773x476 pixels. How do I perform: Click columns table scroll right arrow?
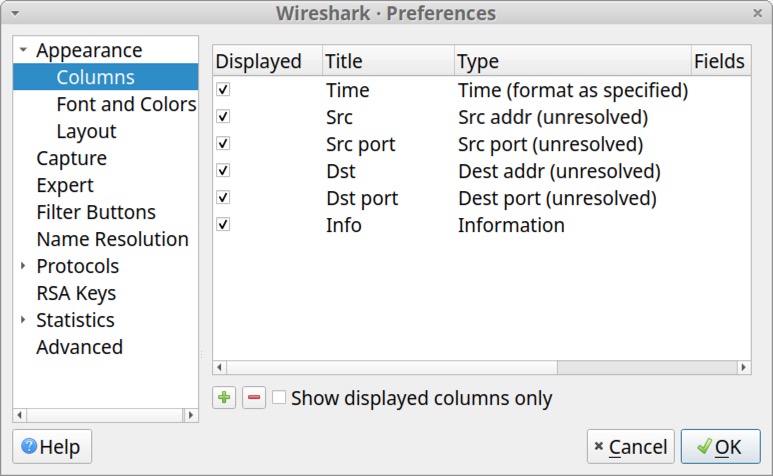point(744,367)
